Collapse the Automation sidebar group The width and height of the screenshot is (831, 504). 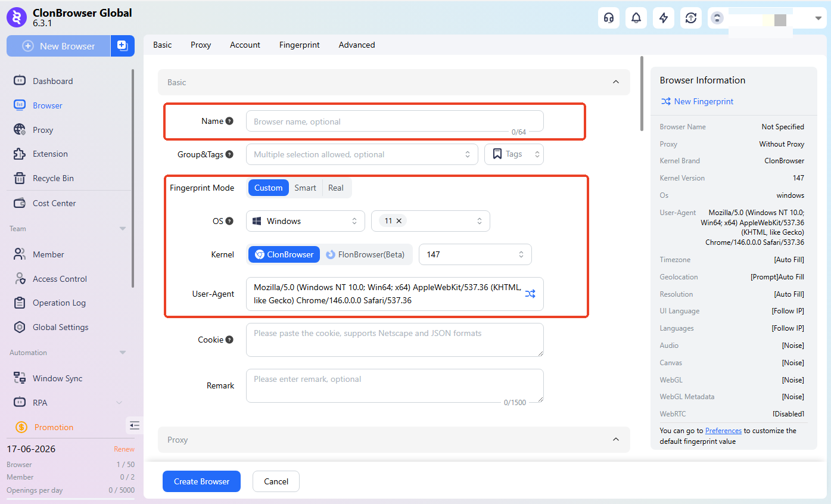[x=123, y=353]
